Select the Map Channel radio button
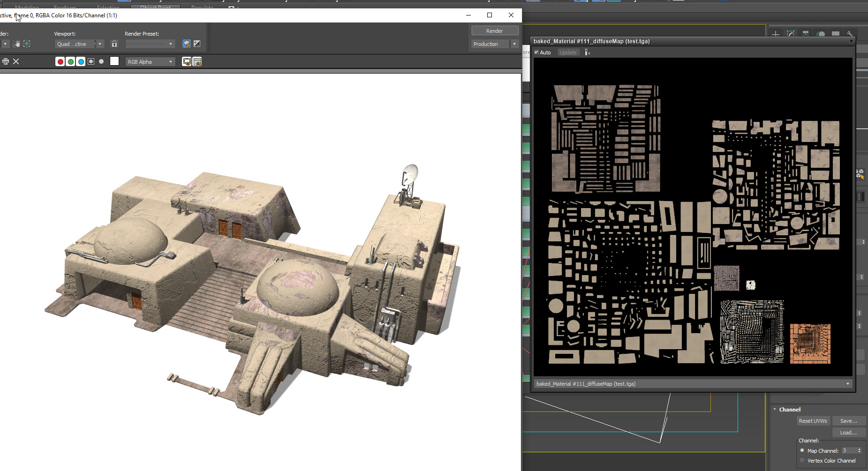This screenshot has height=471, width=868. tap(802, 450)
